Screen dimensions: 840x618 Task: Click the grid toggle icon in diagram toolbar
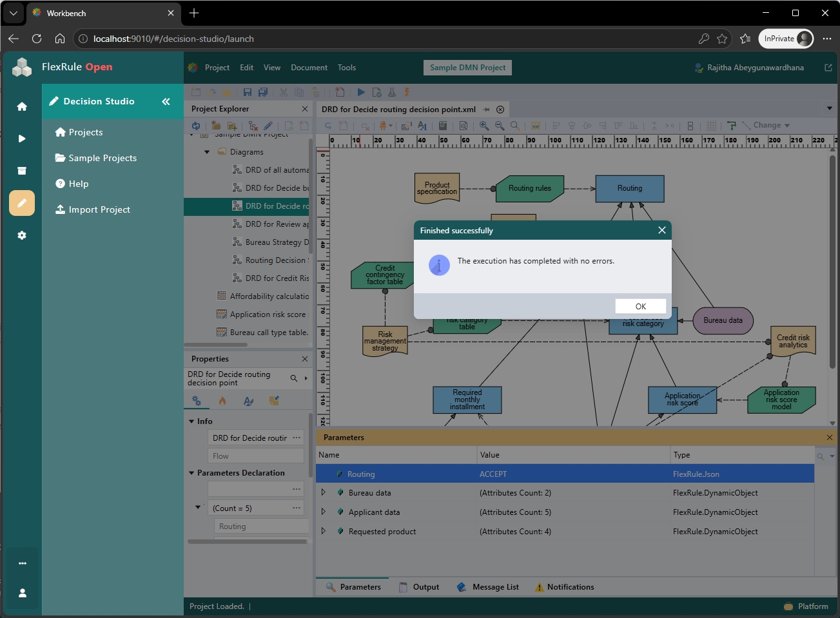point(711,126)
